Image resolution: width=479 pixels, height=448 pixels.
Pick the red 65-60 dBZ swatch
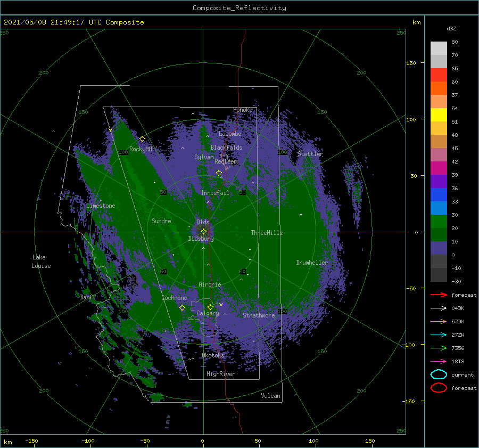439,75
